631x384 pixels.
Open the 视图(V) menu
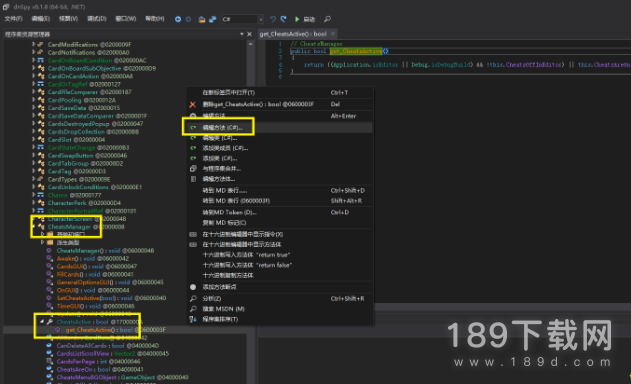pyautogui.click(x=68, y=19)
